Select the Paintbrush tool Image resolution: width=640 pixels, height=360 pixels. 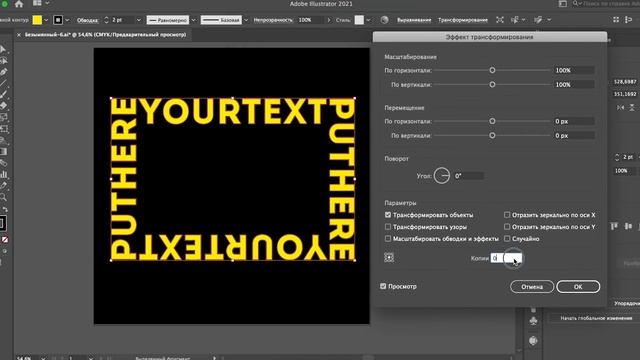click(x=4, y=95)
